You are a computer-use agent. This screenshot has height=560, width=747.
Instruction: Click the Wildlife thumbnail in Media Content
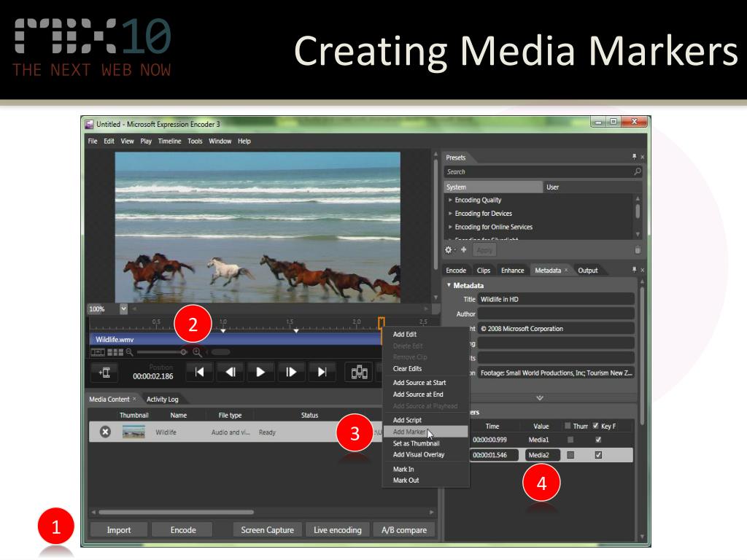(134, 432)
